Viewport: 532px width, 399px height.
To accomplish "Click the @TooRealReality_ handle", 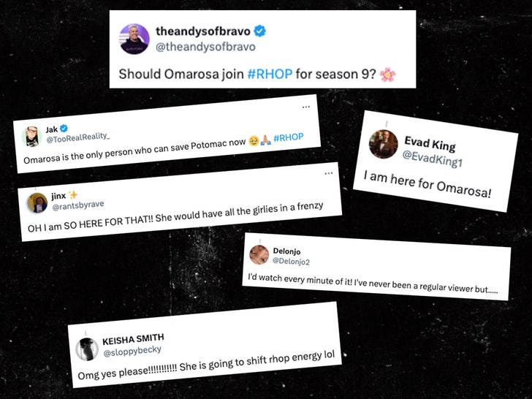I will coord(78,137).
